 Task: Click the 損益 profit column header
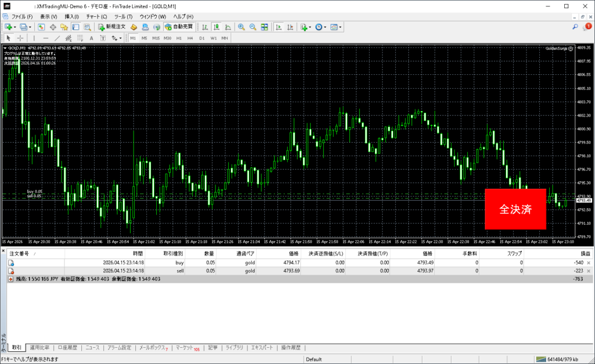tap(585, 254)
